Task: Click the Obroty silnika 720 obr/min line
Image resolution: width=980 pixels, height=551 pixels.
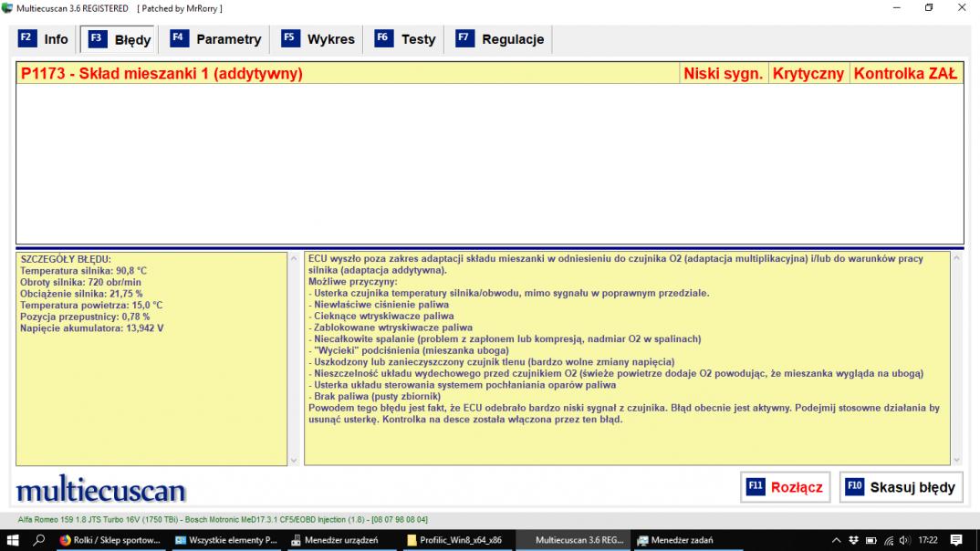Action: pos(80,283)
